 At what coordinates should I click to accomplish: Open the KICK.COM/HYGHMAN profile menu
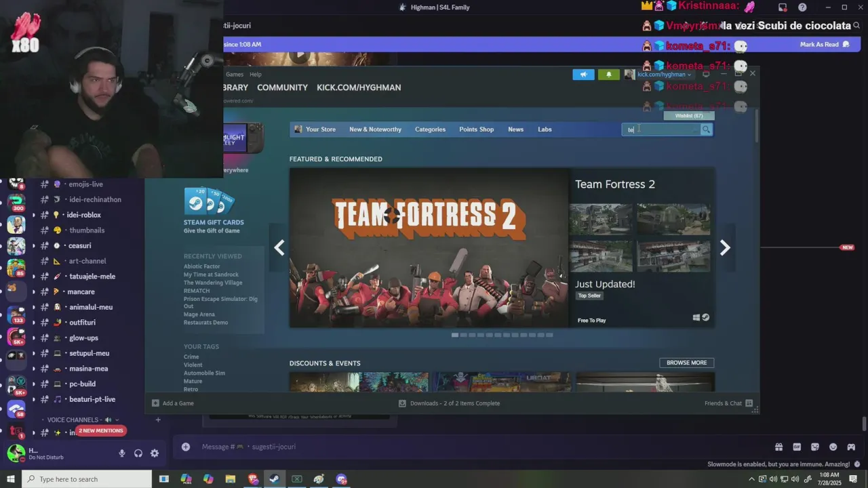(359, 87)
